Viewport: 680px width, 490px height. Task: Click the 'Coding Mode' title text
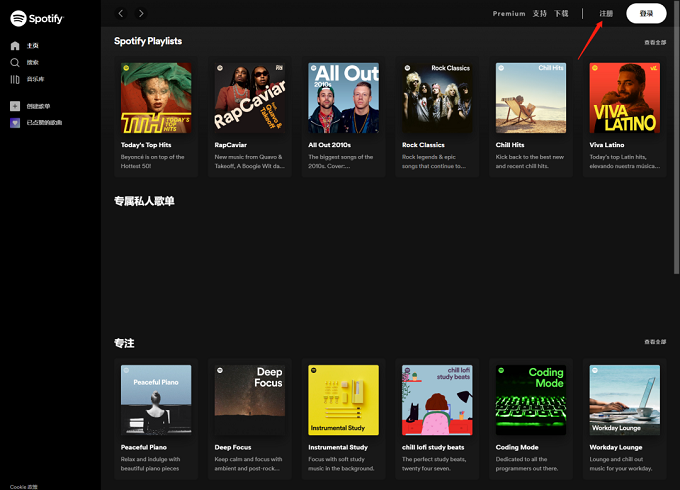(517, 447)
